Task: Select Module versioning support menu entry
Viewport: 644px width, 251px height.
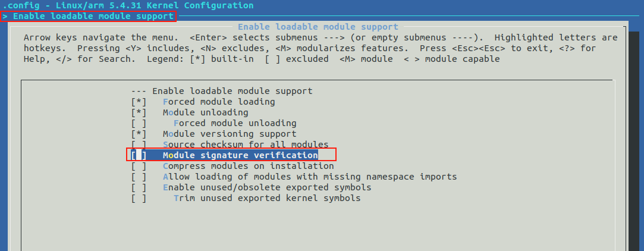Action: click(230, 134)
